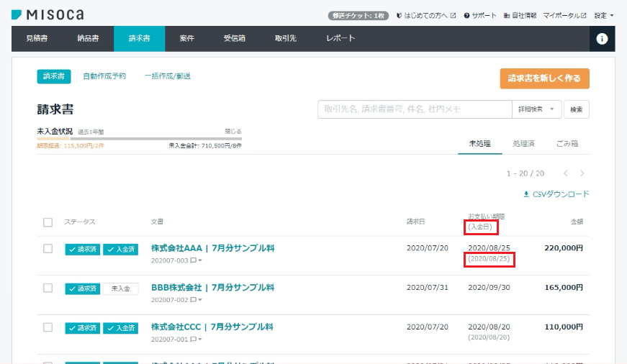Click the 未入金合計: 710,500円/8件 text
This screenshot has width=627, height=364.
(205, 146)
